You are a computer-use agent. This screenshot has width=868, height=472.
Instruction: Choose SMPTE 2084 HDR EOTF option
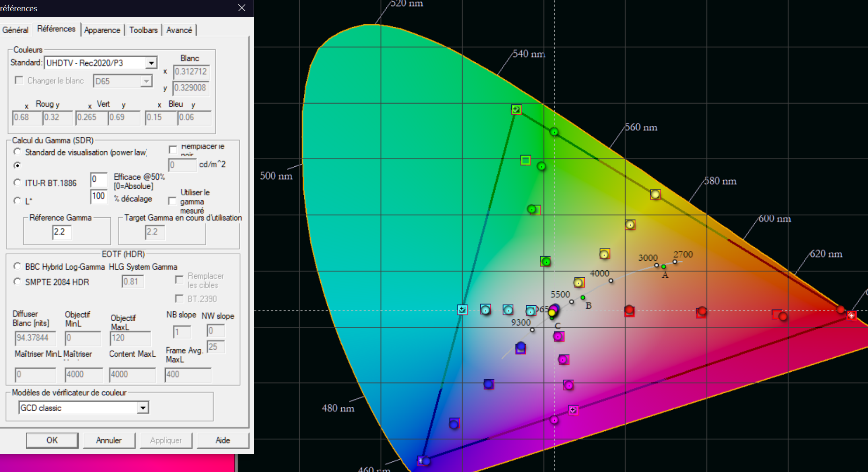click(17, 282)
